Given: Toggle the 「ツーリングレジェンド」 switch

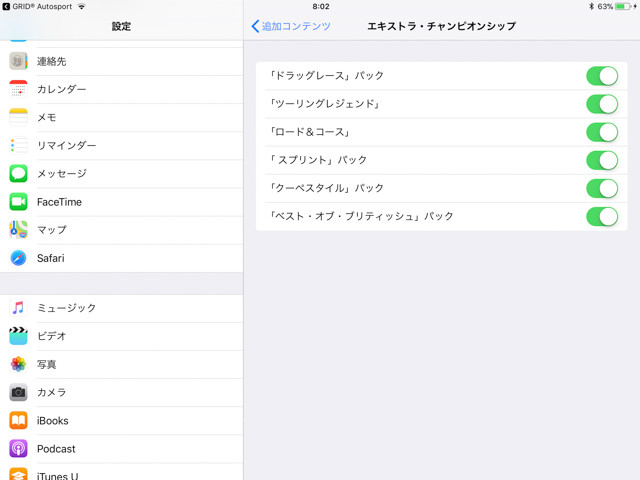Looking at the screenshot, I should click(602, 104).
